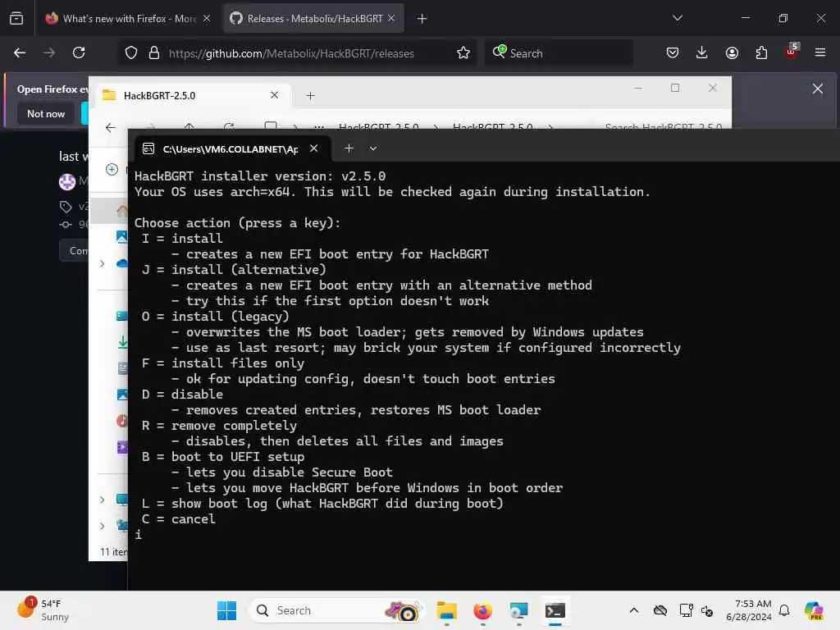Viewport: 840px width, 630px height.
Task: Reload the GitHub releases page
Action: 79,52
